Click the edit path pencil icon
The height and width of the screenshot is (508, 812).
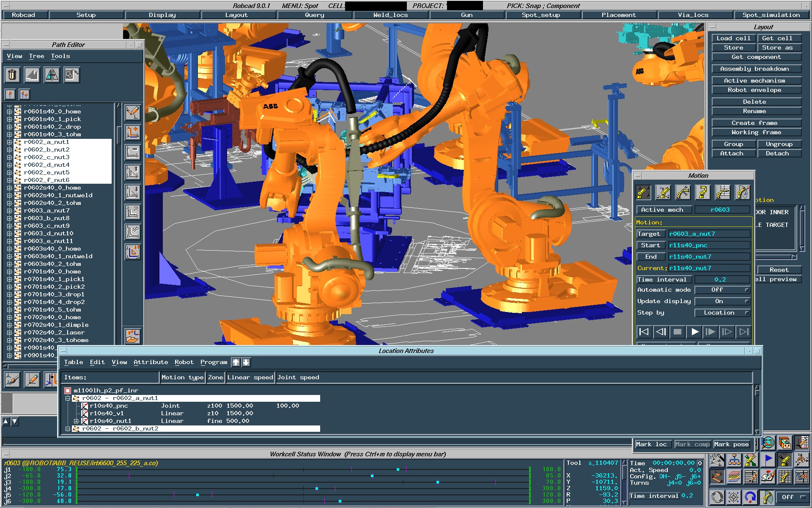[133, 113]
